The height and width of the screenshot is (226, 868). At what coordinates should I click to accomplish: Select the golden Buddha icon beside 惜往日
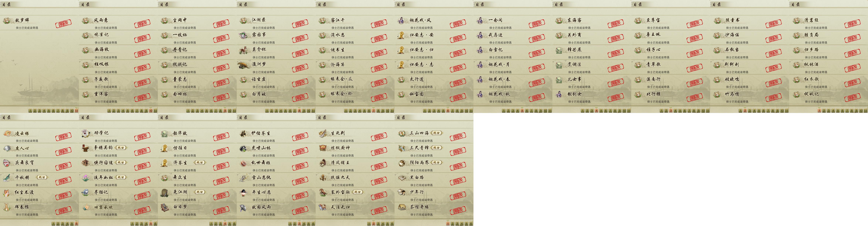tap(165, 148)
